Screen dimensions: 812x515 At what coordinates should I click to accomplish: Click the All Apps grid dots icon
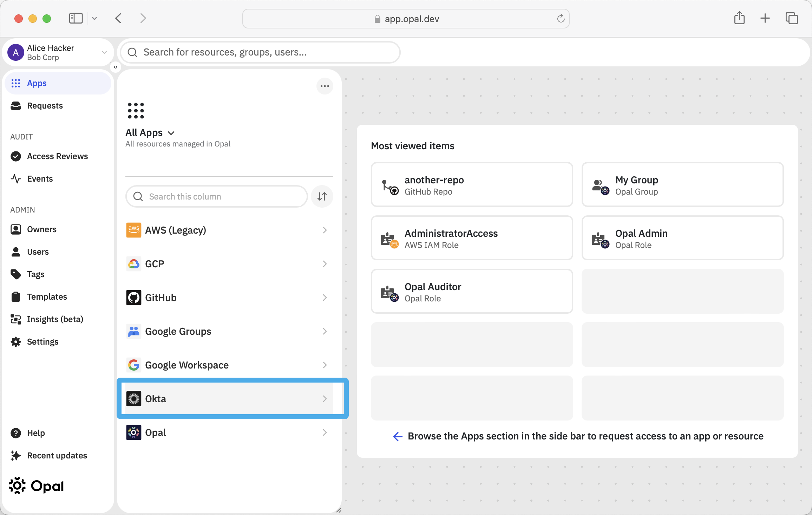click(x=136, y=111)
